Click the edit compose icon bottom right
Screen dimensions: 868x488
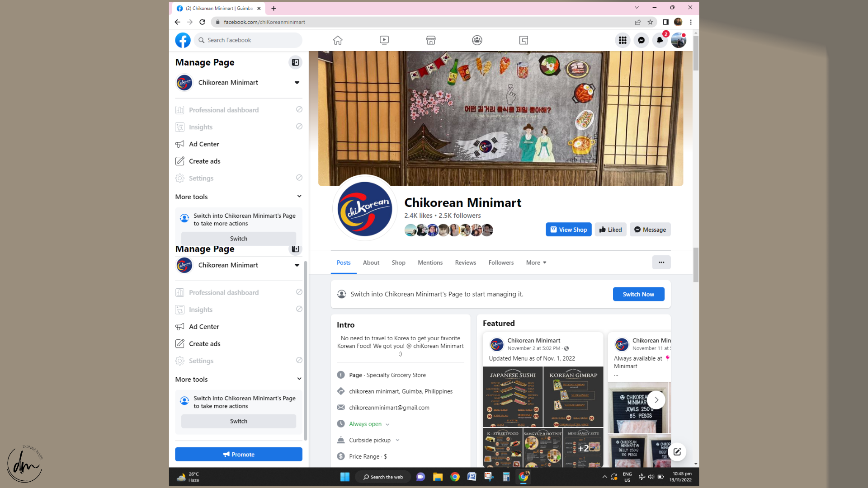point(677,452)
